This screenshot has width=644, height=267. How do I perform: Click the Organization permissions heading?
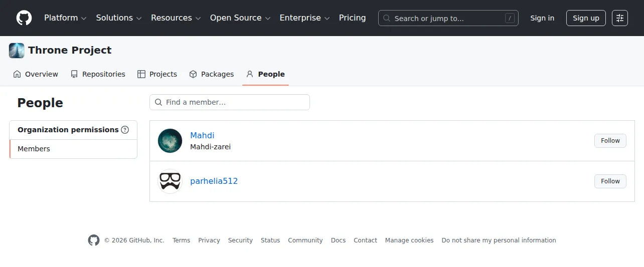pos(68,130)
